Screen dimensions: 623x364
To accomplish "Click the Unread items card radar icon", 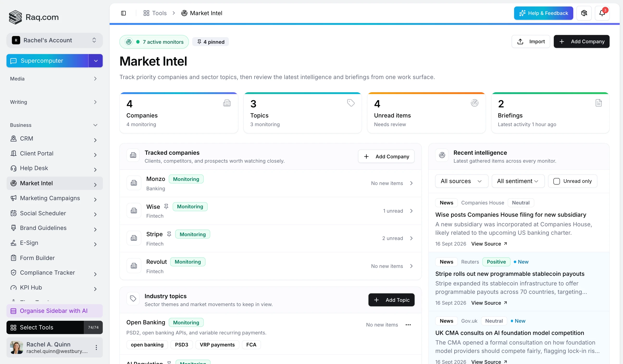I will (474, 103).
